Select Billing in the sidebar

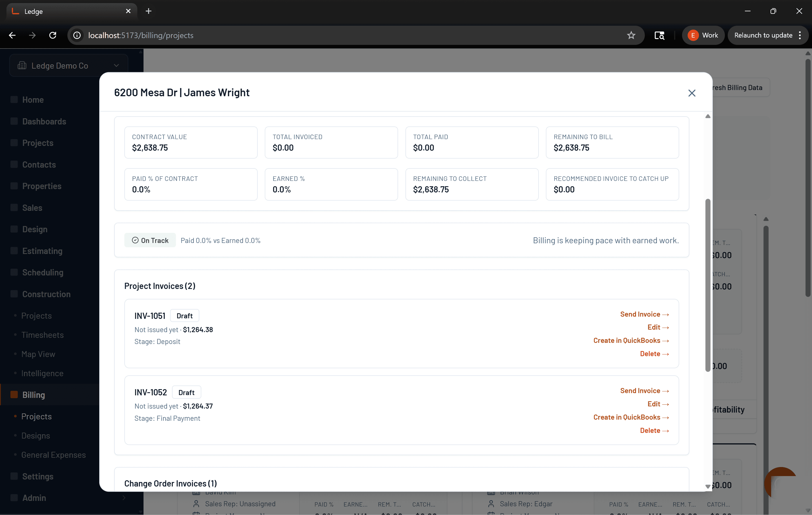point(33,395)
